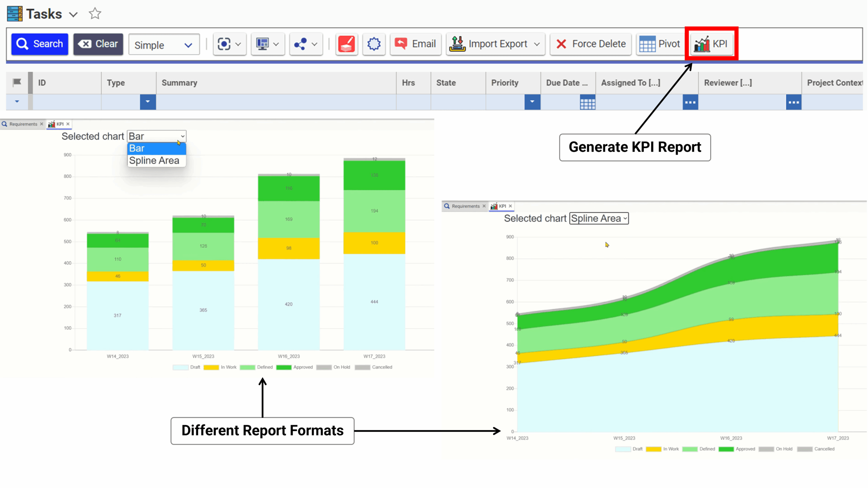This screenshot has width=868, height=488.
Task: Expand the Simple search mode dropdown
Action: pos(164,45)
